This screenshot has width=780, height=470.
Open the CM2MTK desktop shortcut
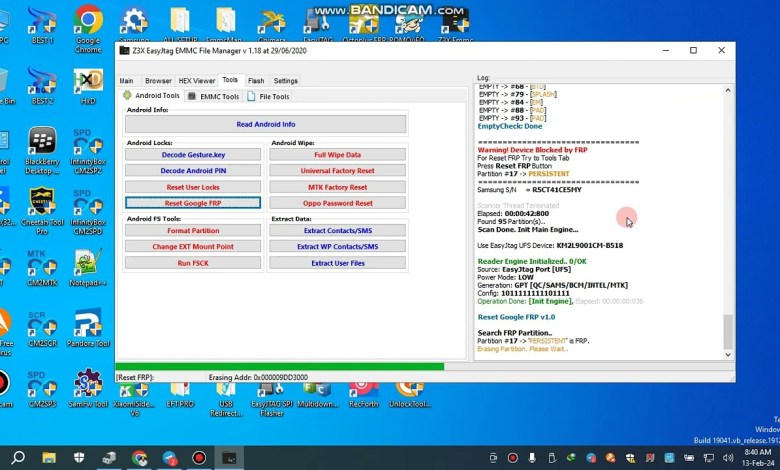pos(42,264)
